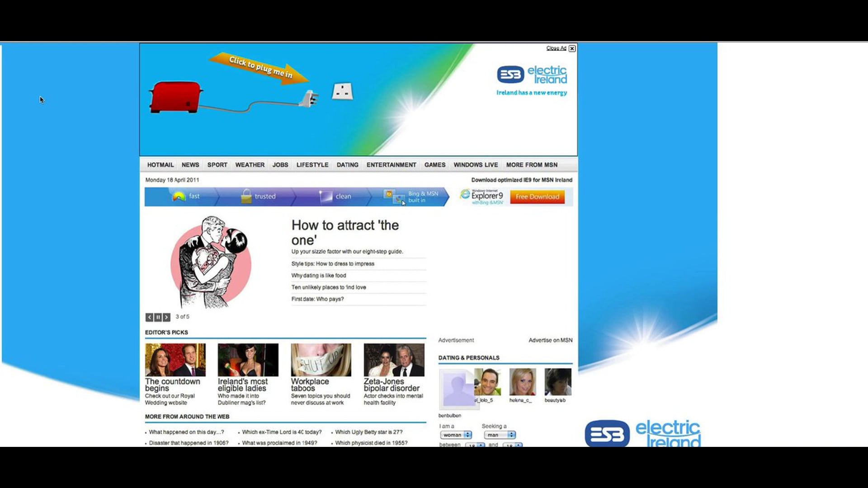The height and width of the screenshot is (488, 868).
Task: Open the 'How to attract the one' headline
Action: coord(345,232)
